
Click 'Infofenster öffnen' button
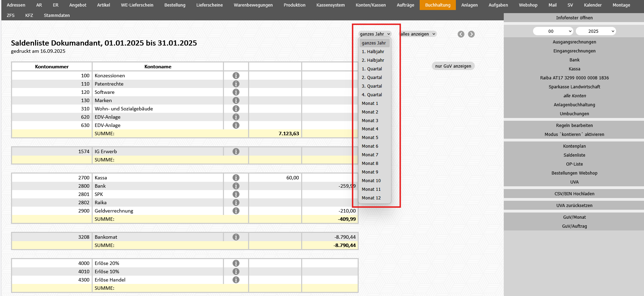[574, 18]
